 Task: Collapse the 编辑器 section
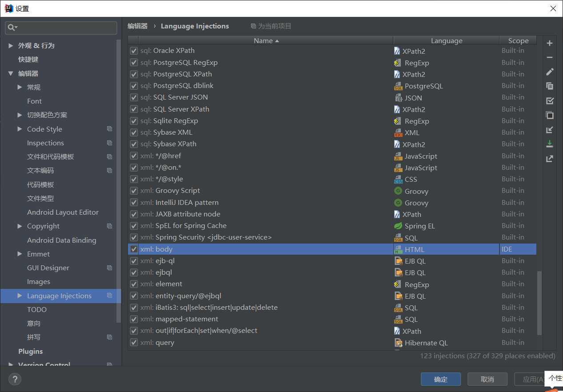pos(11,73)
